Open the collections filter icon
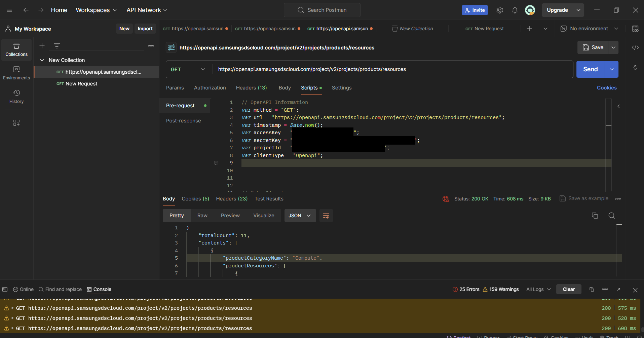 [x=57, y=46]
